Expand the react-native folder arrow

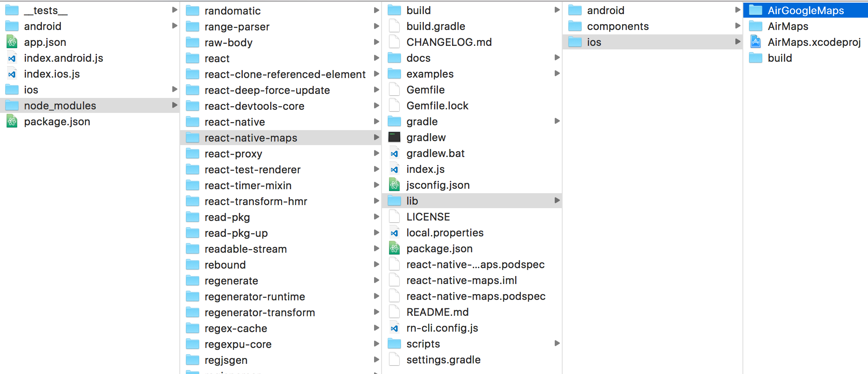pos(376,121)
